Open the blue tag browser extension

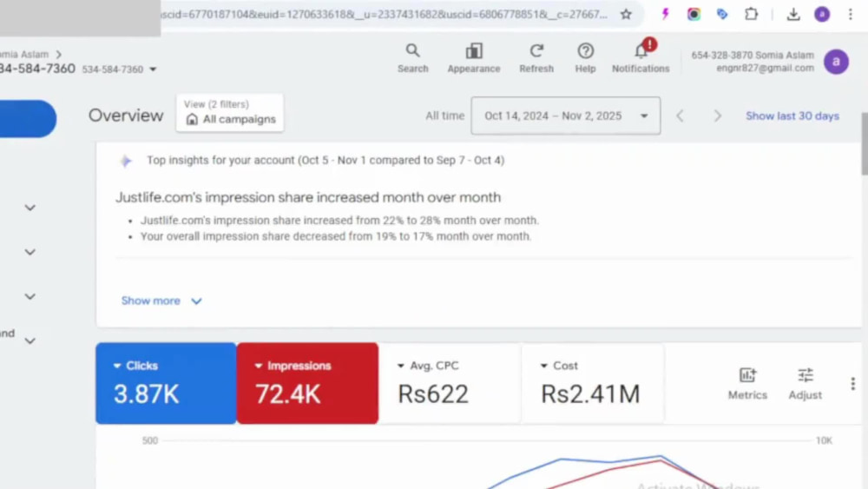pos(722,15)
